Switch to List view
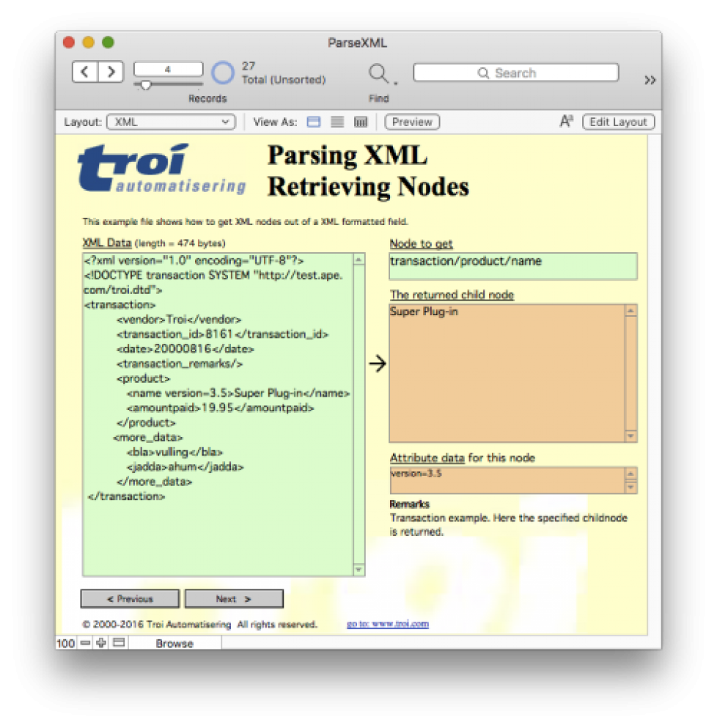The width and height of the screenshot is (717, 728). [337, 122]
